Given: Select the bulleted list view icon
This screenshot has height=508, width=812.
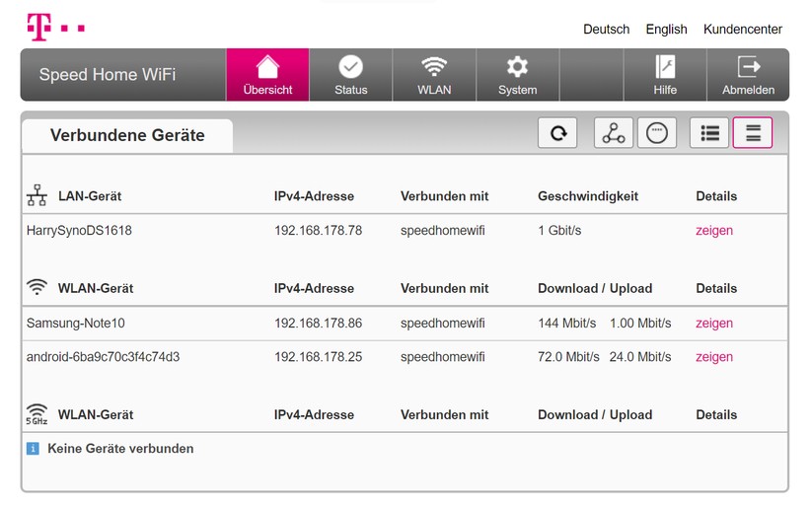Looking at the screenshot, I should (709, 133).
